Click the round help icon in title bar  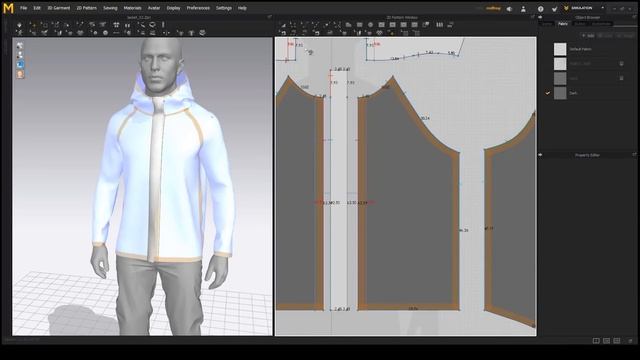(x=540, y=9)
